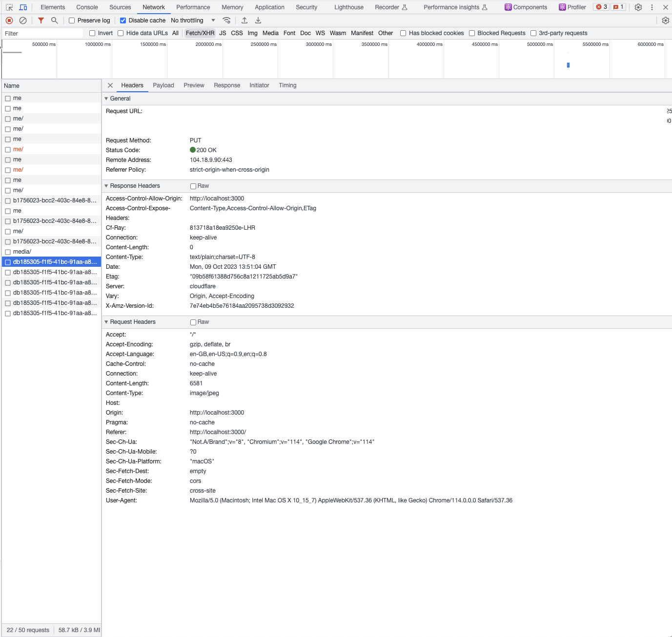This screenshot has width=672, height=637.
Task: Check 3rd-party requests filter
Action: point(533,33)
